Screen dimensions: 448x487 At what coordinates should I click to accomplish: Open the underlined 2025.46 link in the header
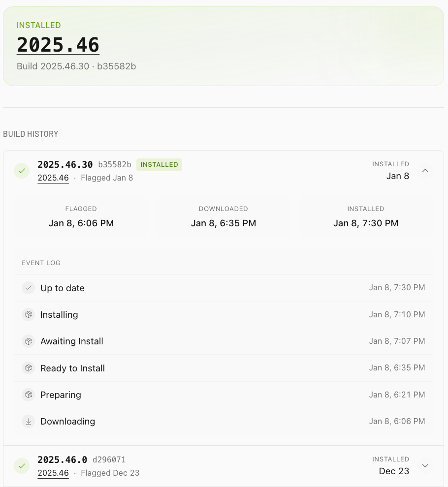click(58, 45)
